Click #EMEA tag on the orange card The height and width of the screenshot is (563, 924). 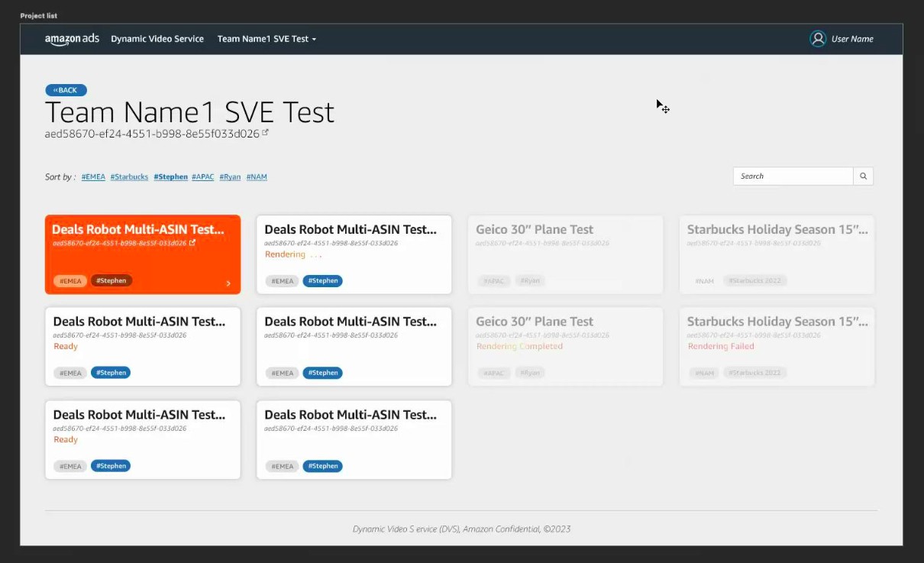(70, 281)
